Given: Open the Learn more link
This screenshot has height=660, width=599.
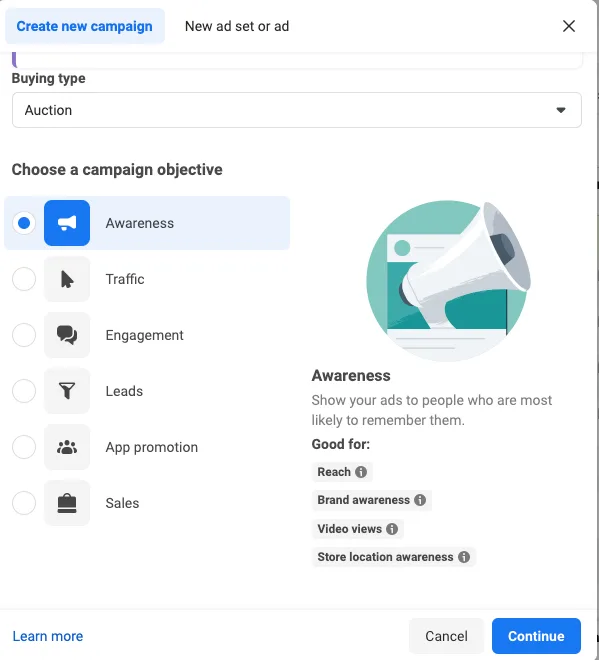Looking at the screenshot, I should (x=48, y=636).
